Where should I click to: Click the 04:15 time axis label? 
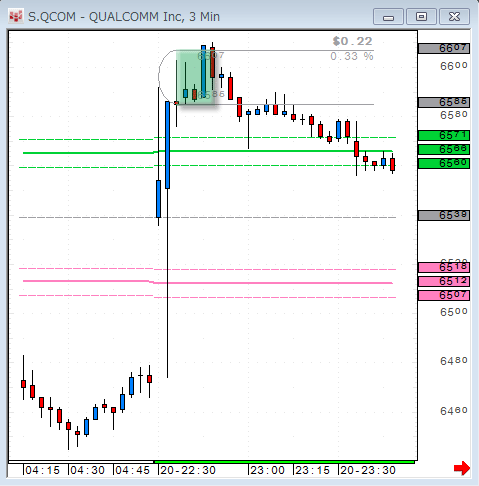[42, 470]
